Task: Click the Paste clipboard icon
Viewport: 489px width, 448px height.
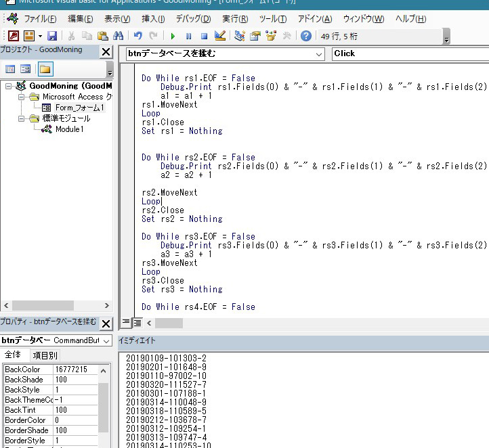Action: (x=102, y=36)
